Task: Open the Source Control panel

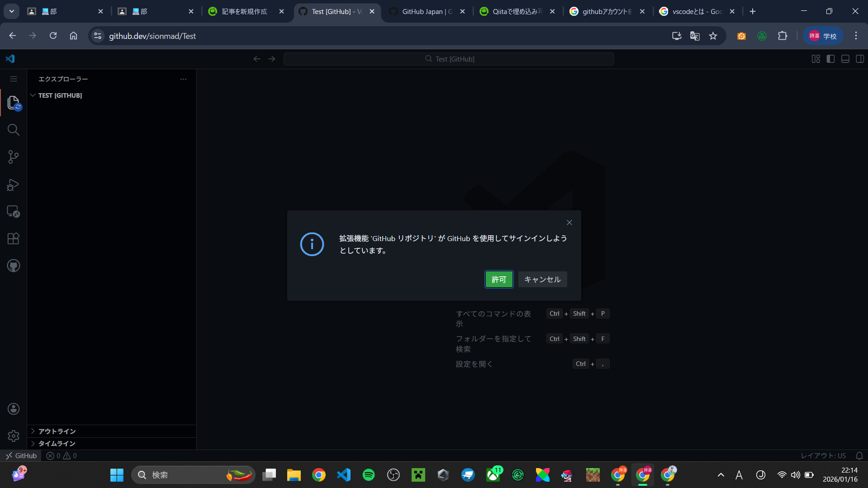Action: click(13, 157)
